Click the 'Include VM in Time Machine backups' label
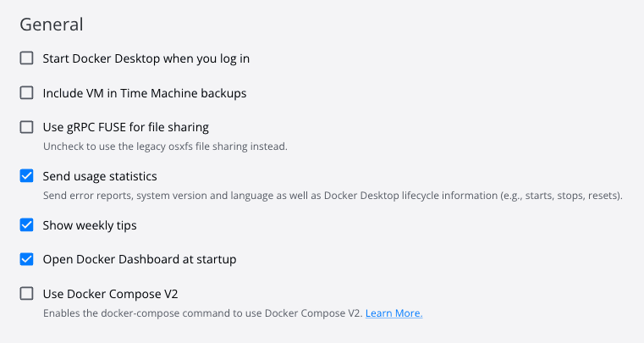The image size is (644, 343). (x=145, y=93)
